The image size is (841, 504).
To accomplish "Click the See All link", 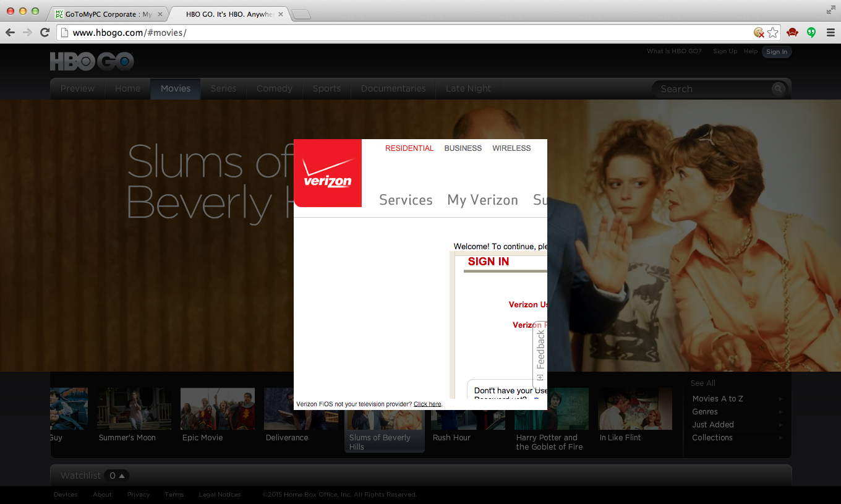I will pyautogui.click(x=703, y=383).
